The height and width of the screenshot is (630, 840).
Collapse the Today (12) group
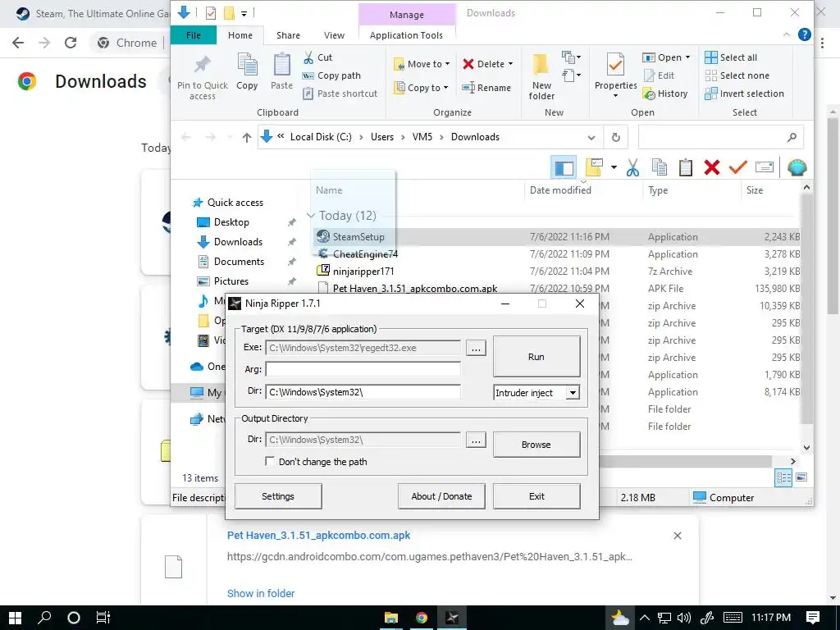click(x=311, y=216)
